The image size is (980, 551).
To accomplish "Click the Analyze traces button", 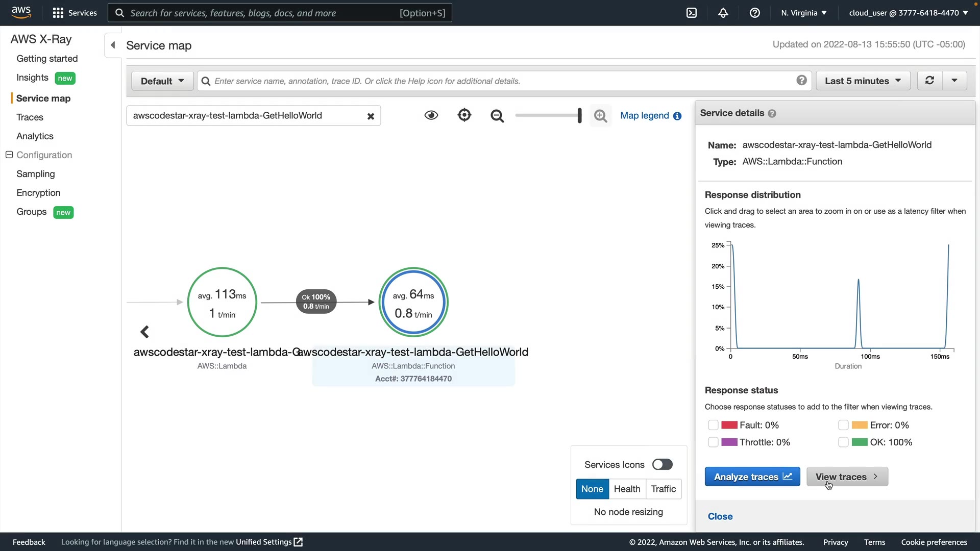I will click(x=752, y=477).
